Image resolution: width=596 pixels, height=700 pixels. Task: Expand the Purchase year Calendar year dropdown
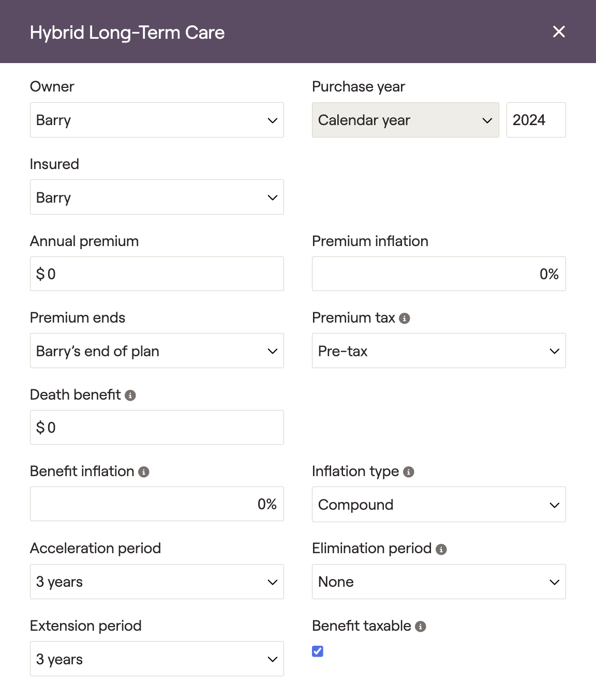(x=405, y=120)
